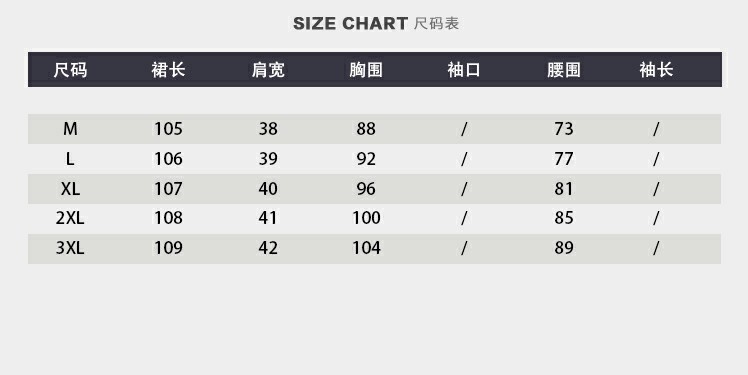748x375 pixels.
Task: Click the L size row label
Action: pyautogui.click(x=70, y=159)
